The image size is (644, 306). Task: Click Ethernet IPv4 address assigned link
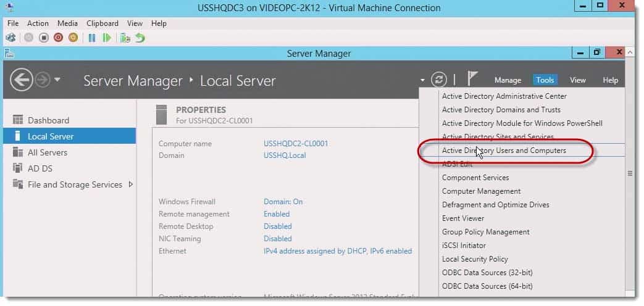pyautogui.click(x=338, y=250)
